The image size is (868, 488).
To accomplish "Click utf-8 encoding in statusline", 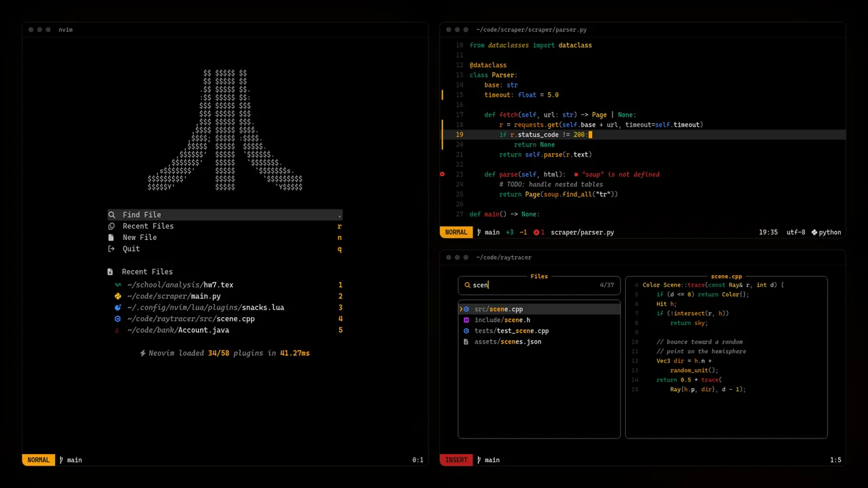I will pos(796,232).
